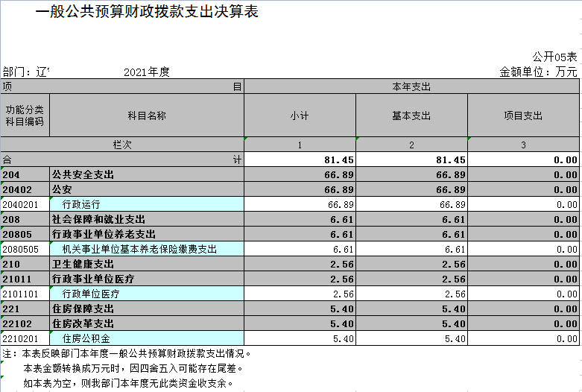
Task: Click the 项目支出 column header
Action: (523, 116)
